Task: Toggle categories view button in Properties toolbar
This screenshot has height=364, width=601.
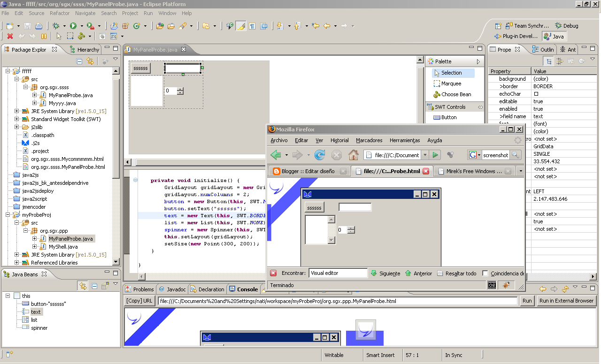Action: point(548,61)
